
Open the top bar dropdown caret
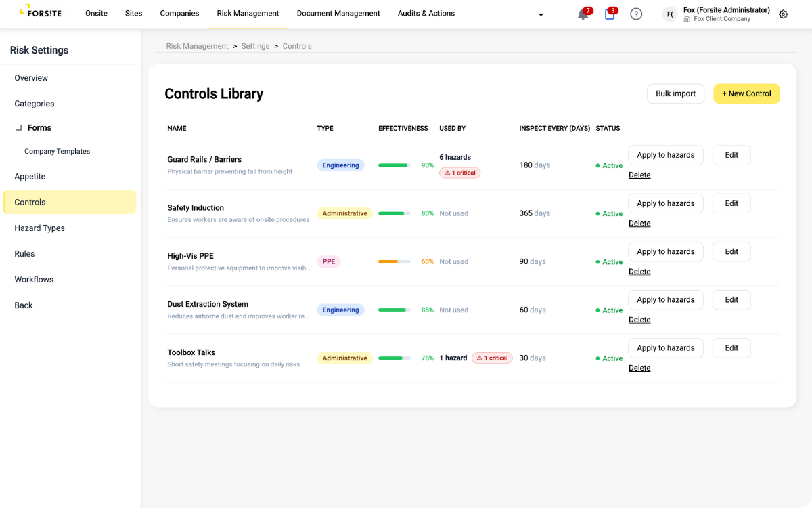coord(541,15)
